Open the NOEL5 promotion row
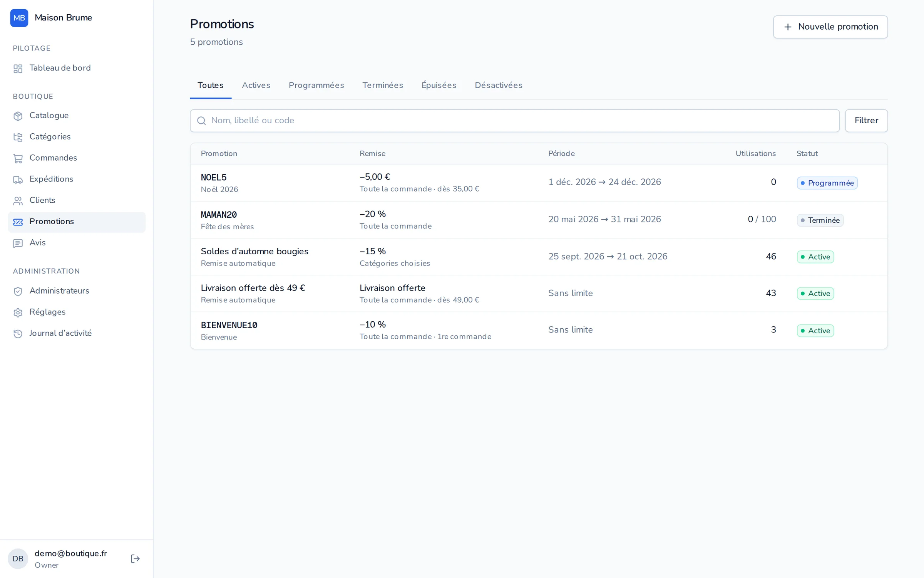This screenshot has width=924, height=578. pos(539,183)
